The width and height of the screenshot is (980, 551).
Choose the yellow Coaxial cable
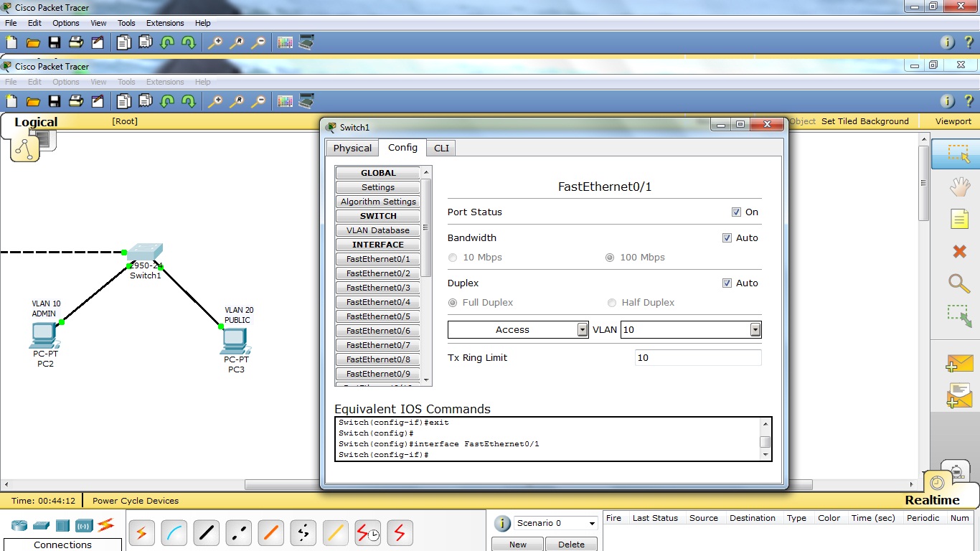click(x=335, y=532)
